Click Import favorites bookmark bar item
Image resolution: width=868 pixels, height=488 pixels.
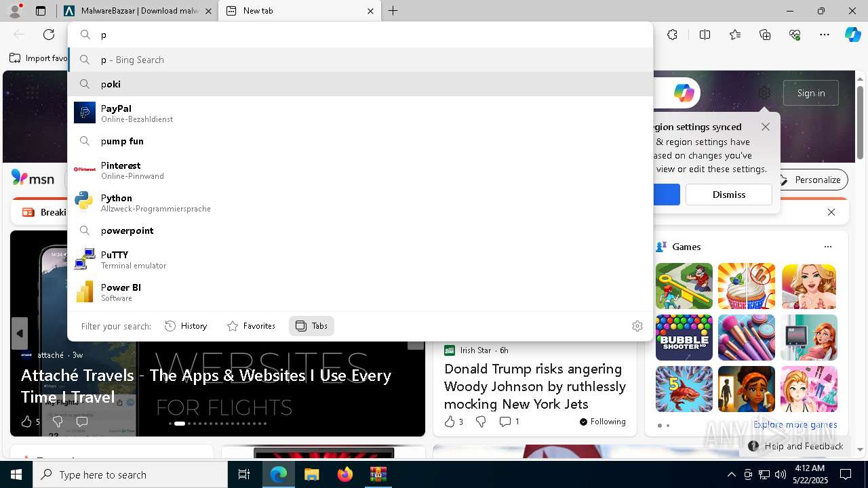click(x=38, y=58)
